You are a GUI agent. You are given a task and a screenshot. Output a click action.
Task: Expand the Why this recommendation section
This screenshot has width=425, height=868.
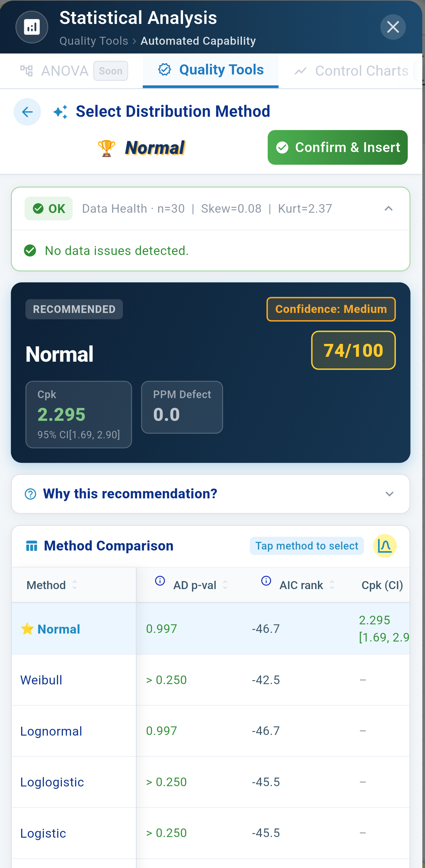pyautogui.click(x=389, y=494)
